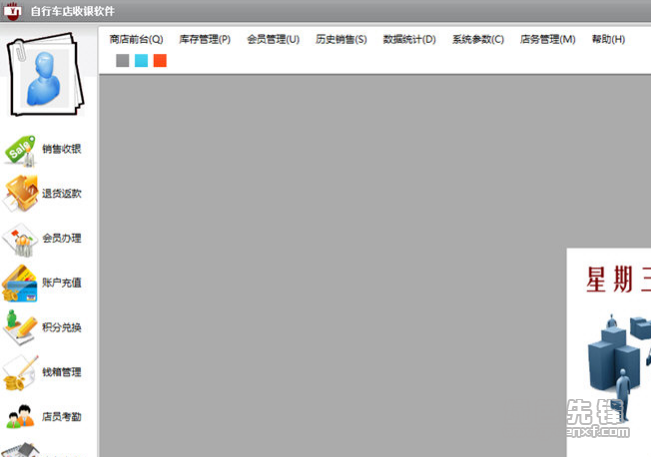Open the 账户充值 account recharge icon
Screen dimensions: 651x457
(x=23, y=283)
